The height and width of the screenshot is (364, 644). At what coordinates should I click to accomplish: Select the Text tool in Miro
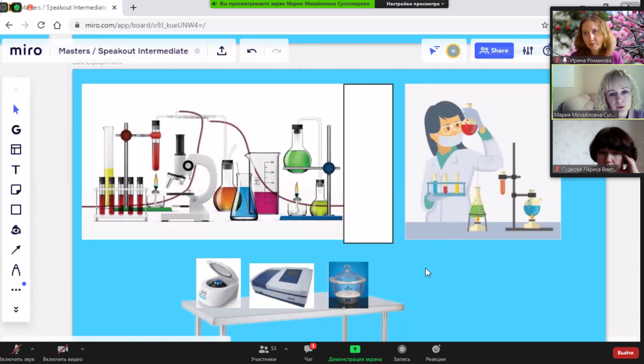click(x=16, y=170)
